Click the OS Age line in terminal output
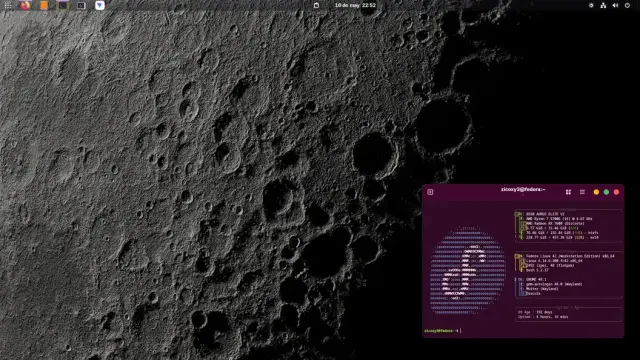The height and width of the screenshot is (360, 640). (x=535, y=312)
